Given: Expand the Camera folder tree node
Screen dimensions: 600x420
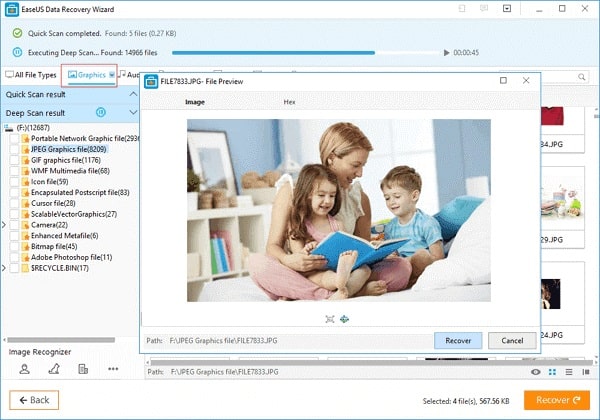Looking at the screenshot, I should pos(5,225).
